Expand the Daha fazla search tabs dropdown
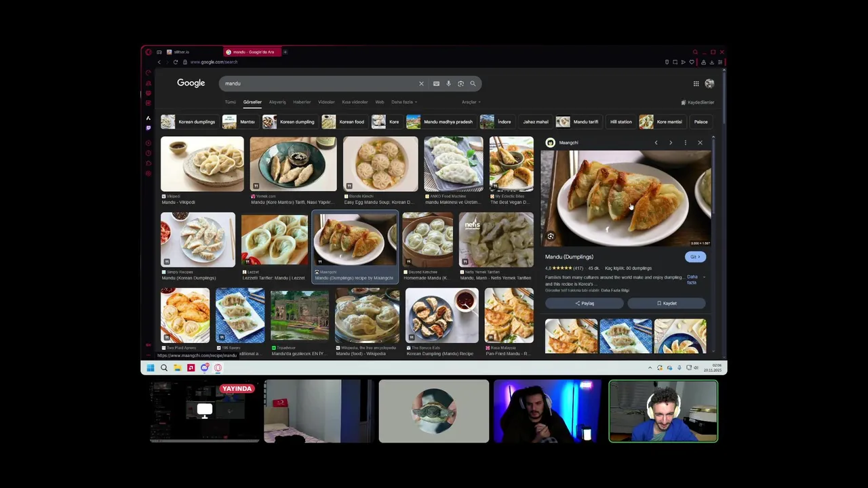 [404, 102]
